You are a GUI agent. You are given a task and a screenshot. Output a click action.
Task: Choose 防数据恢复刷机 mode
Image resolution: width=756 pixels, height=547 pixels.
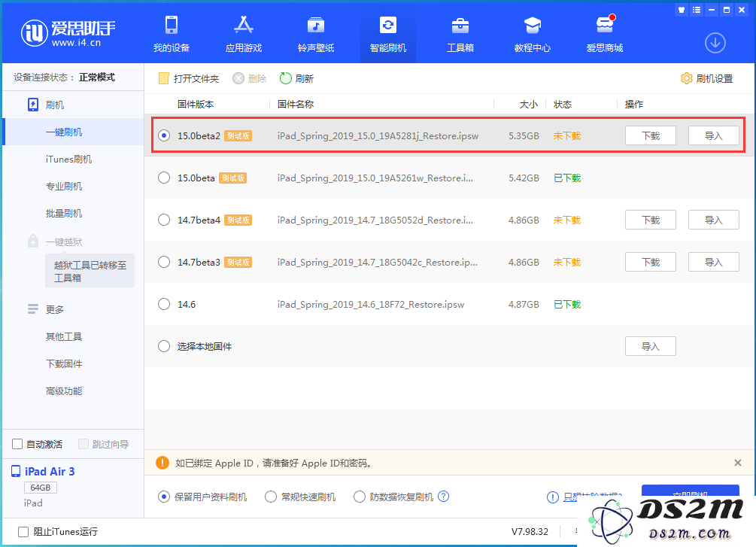360,497
